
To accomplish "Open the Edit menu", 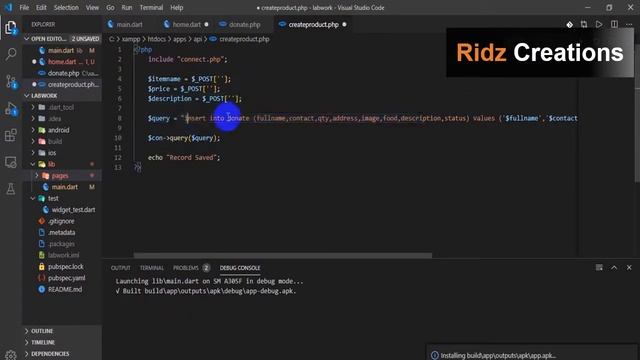I will (x=41, y=7).
